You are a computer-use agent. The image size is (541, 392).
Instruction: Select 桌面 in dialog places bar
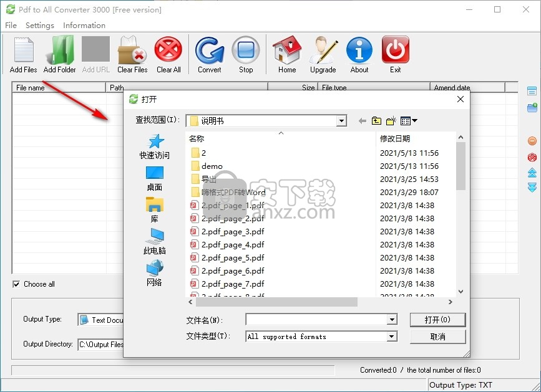pyautogui.click(x=155, y=179)
